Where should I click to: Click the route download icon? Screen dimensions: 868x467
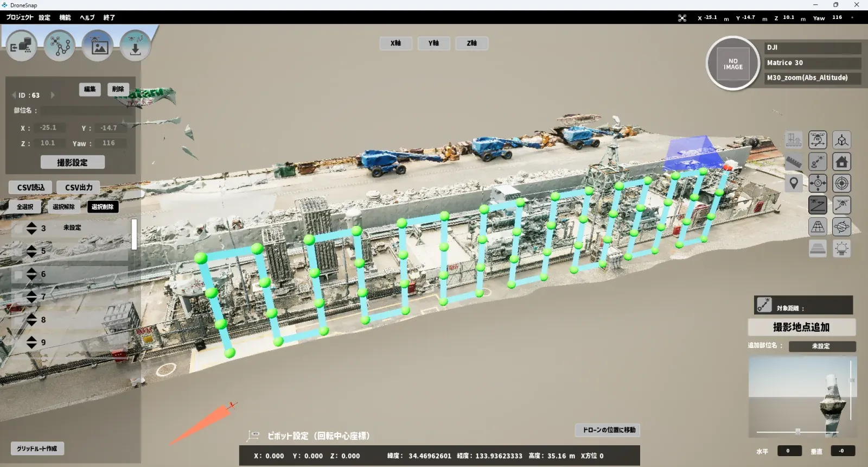(x=136, y=46)
